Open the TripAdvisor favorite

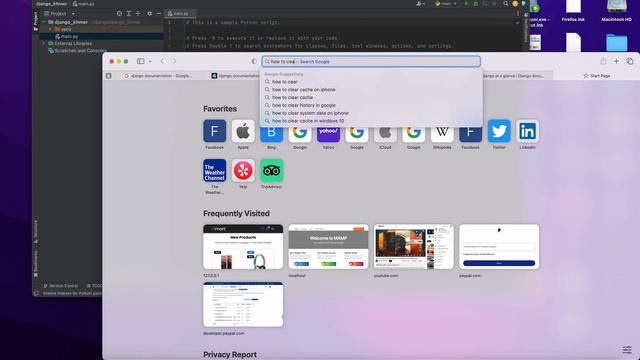coord(271,171)
